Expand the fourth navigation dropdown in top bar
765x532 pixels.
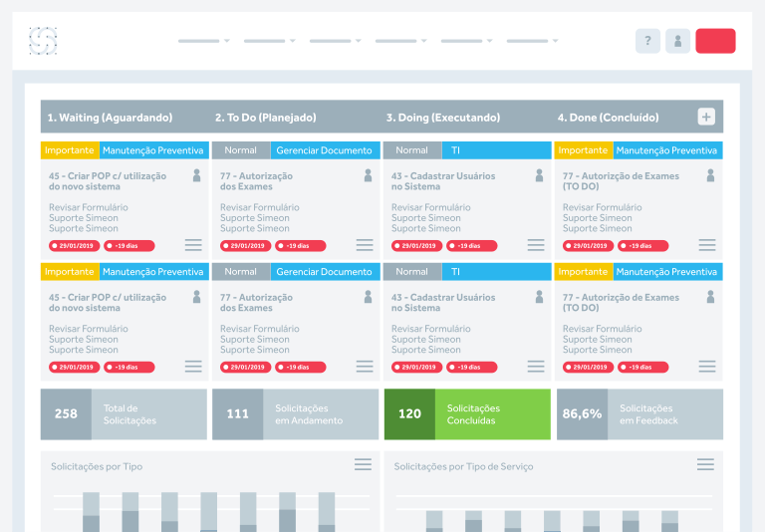[x=401, y=41]
